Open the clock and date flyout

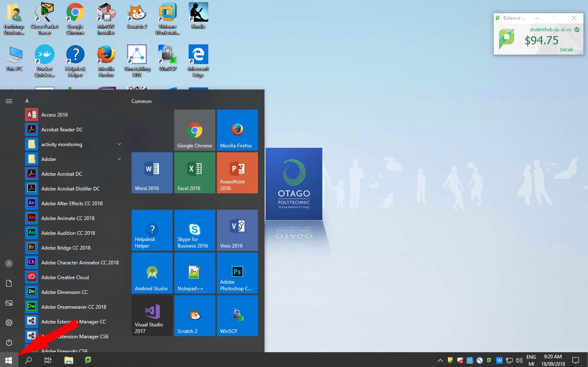[x=553, y=360]
